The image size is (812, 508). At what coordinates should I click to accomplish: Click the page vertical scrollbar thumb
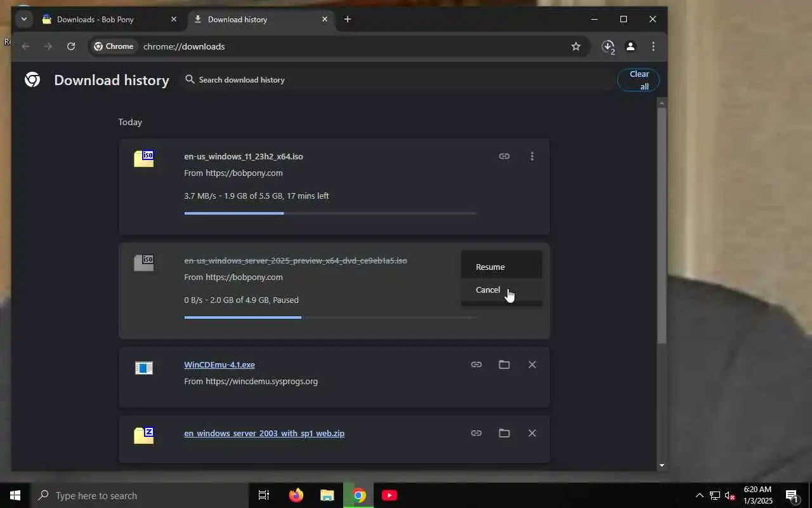(x=662, y=225)
